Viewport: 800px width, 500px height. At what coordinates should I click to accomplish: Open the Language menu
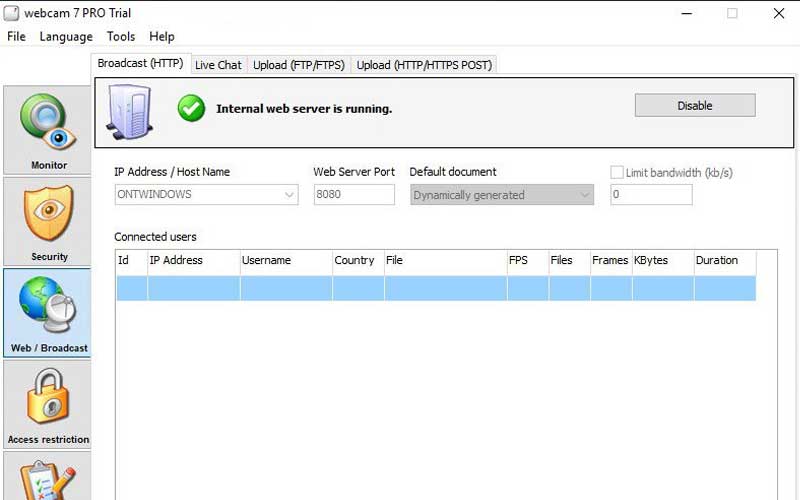tap(66, 37)
